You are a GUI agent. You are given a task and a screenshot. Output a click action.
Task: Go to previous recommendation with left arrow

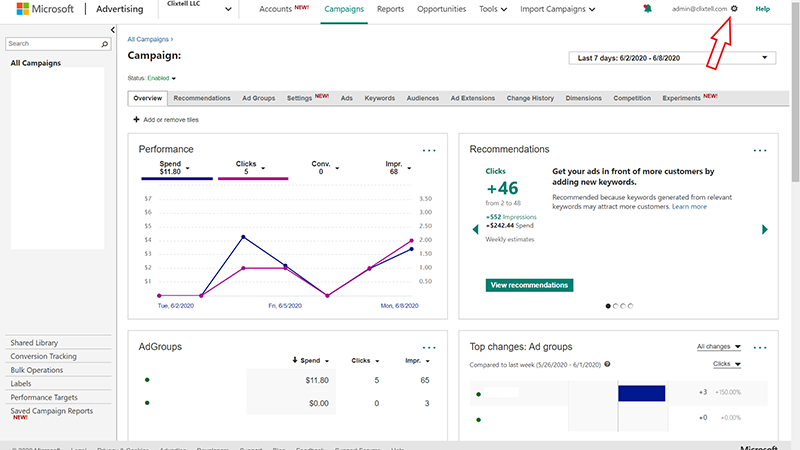coord(475,230)
